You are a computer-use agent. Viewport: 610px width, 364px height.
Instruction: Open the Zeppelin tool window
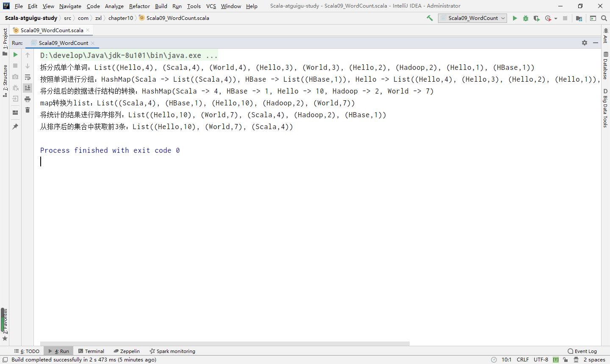(x=127, y=351)
